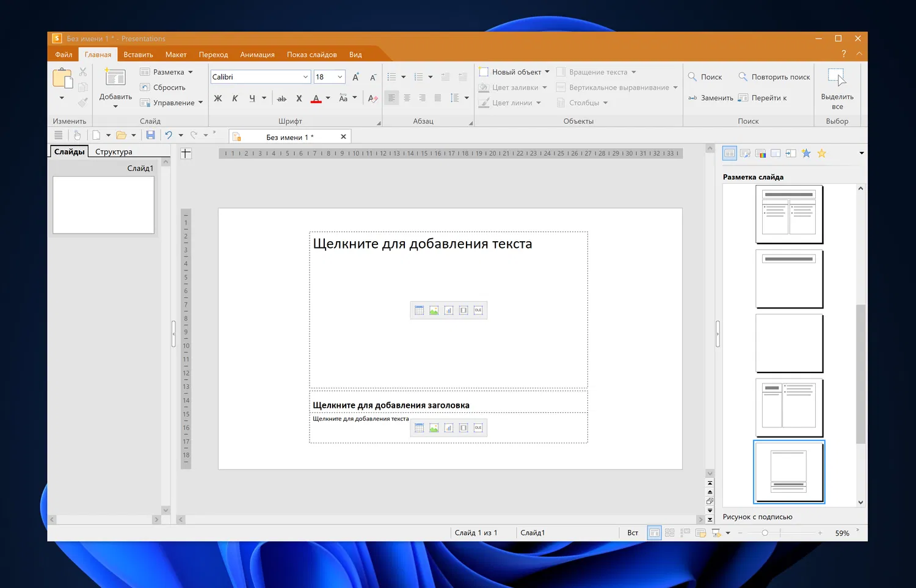Viewport: 916px width, 588px height.
Task: Start slideshow from status bar icon
Action: pos(716,533)
